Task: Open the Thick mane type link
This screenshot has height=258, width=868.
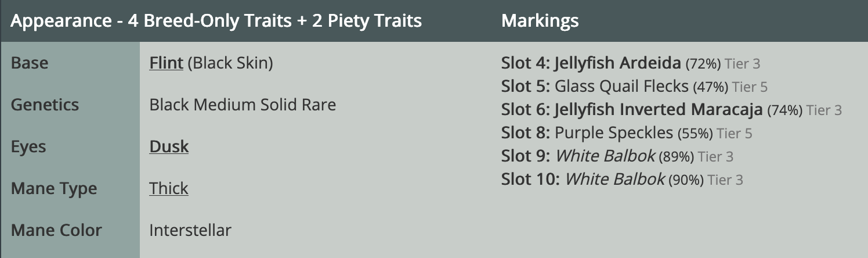Action: (169, 188)
